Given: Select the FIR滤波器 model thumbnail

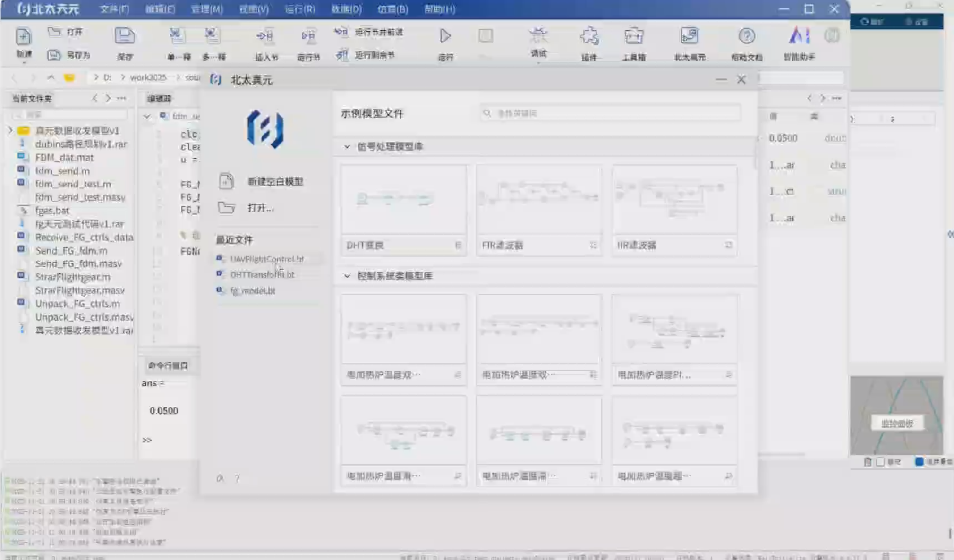Looking at the screenshot, I should click(538, 200).
